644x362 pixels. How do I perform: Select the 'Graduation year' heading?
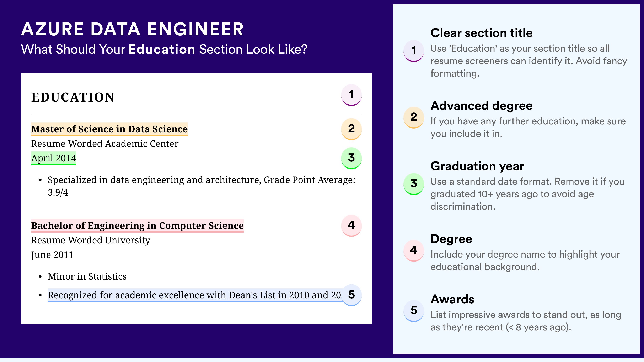(x=477, y=166)
